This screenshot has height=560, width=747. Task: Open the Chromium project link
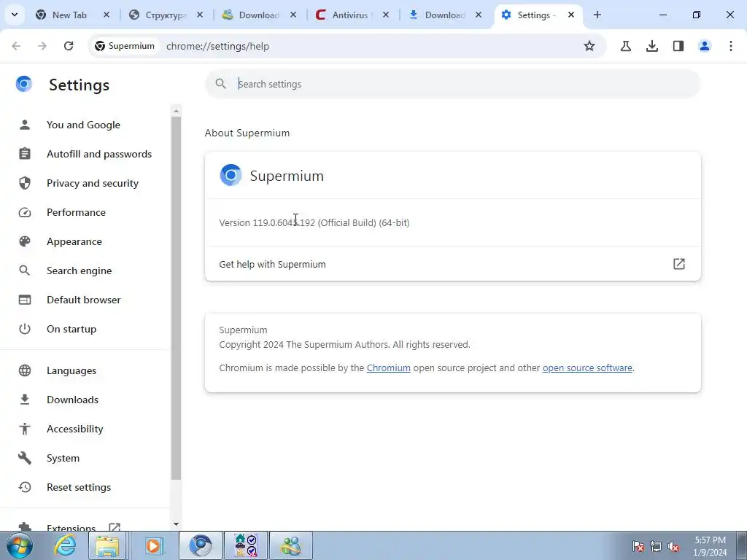point(388,367)
